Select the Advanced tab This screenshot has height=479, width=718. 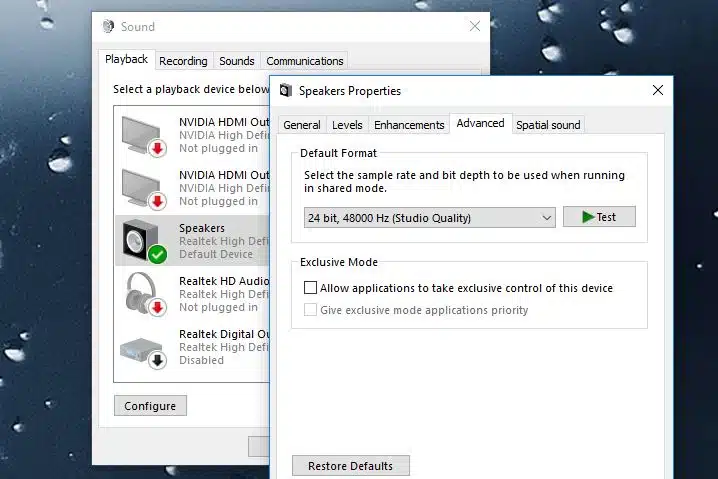[480, 123]
